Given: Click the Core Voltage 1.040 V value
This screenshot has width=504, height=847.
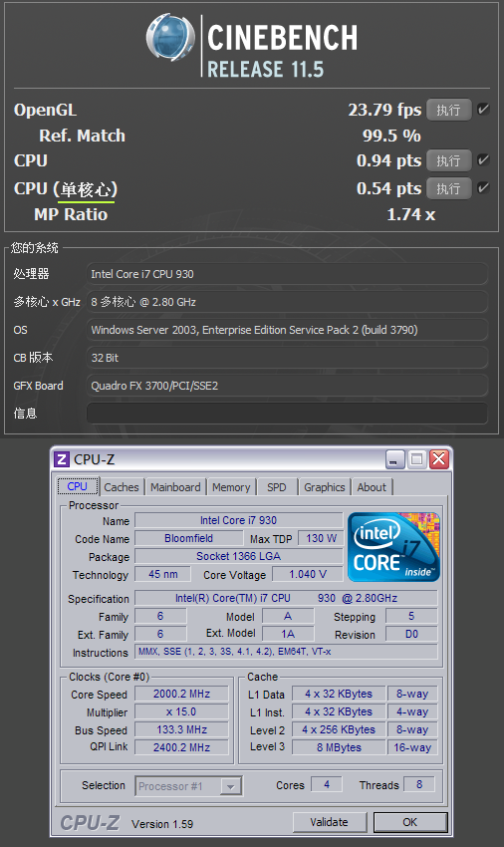Looking at the screenshot, I should (308, 574).
